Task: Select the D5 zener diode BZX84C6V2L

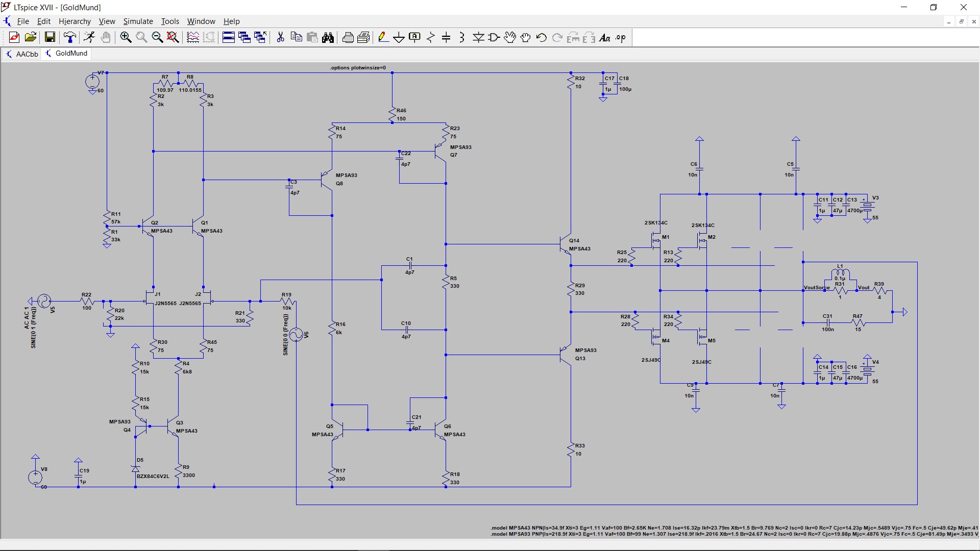Action: click(x=135, y=468)
